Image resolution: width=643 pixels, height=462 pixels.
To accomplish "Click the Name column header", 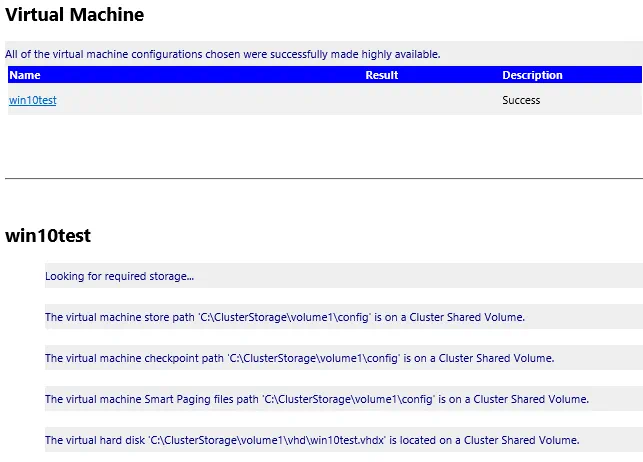I will pyautogui.click(x=25, y=75).
